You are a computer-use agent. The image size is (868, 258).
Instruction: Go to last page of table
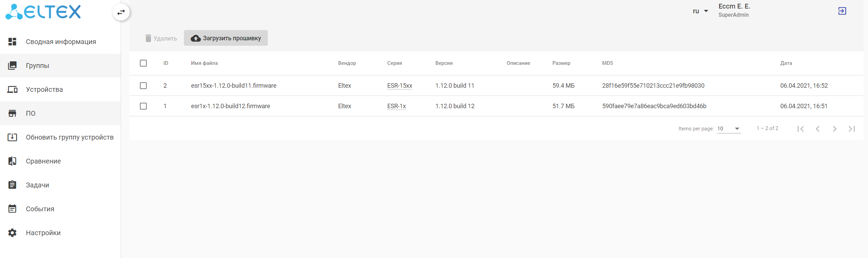(852, 129)
